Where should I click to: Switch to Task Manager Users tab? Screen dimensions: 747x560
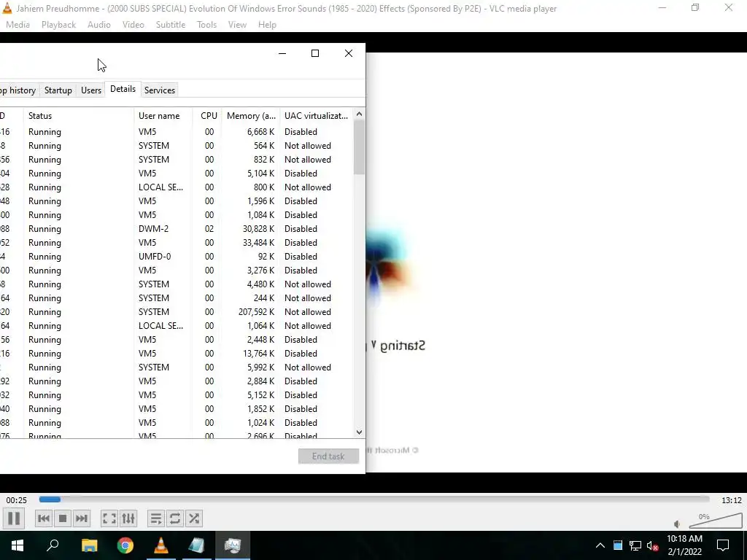point(91,90)
